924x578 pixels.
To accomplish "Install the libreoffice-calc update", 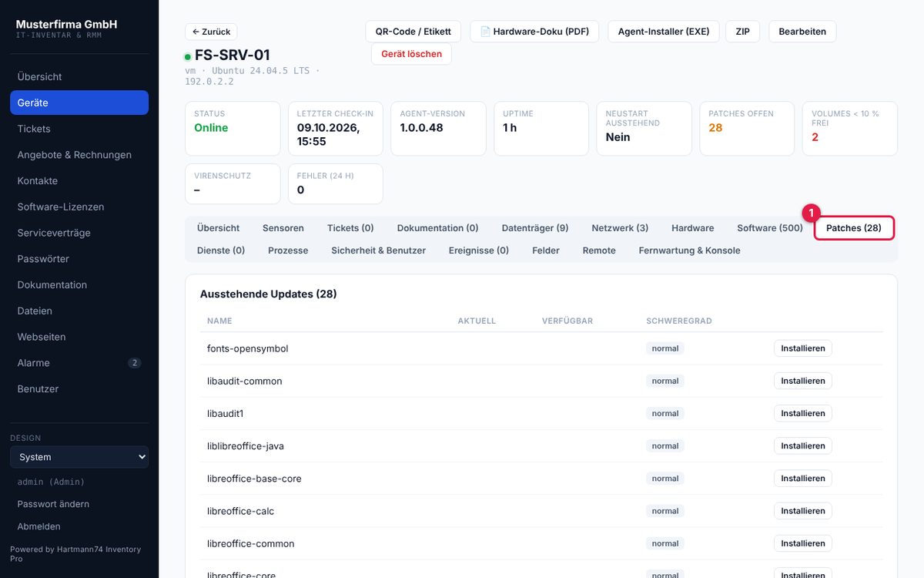I will click(803, 511).
